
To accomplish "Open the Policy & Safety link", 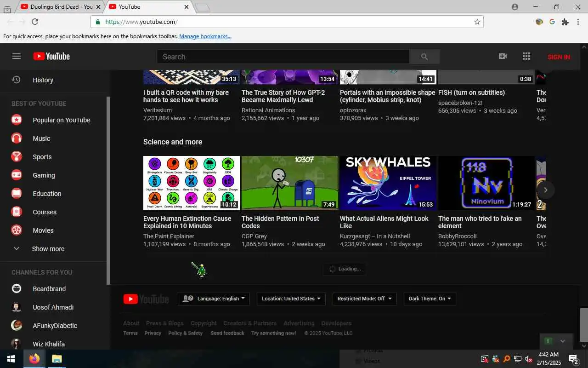I will point(185,333).
